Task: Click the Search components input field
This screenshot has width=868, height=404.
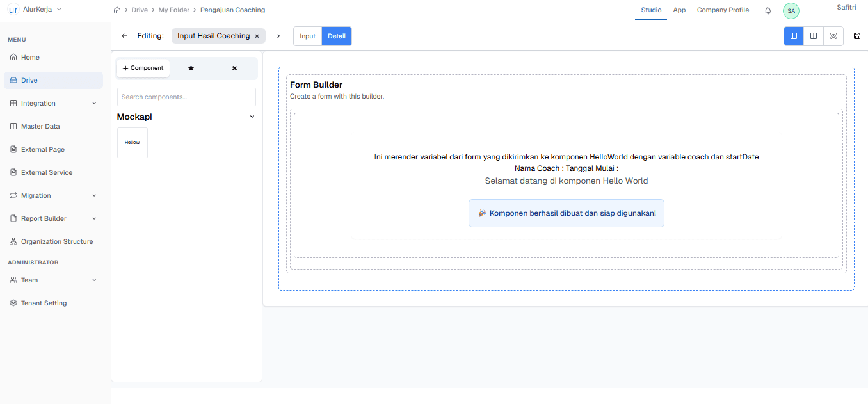Action: tap(186, 97)
